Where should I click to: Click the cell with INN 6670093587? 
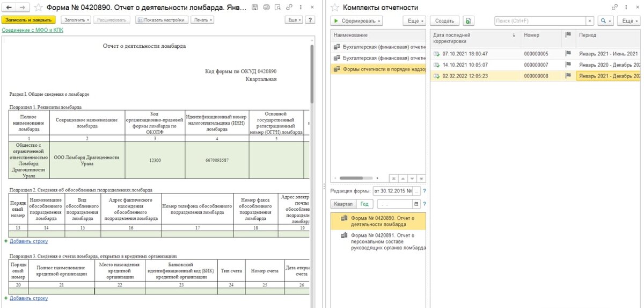coord(217,160)
